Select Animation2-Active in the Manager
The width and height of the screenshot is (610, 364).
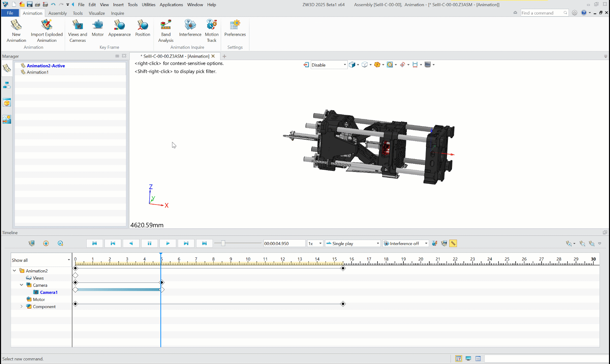click(46, 66)
